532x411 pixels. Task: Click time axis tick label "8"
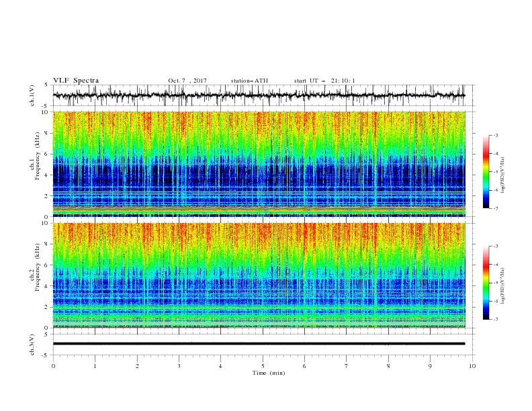[388, 366]
